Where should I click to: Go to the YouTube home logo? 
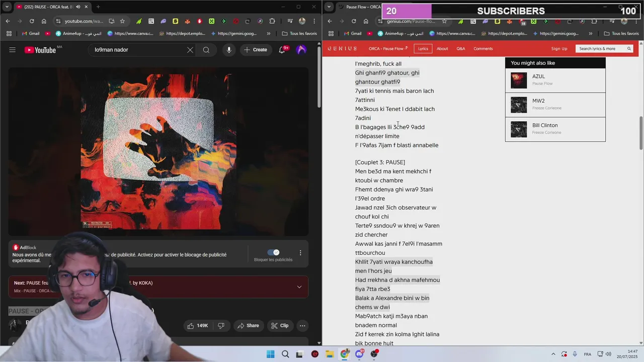40,50
